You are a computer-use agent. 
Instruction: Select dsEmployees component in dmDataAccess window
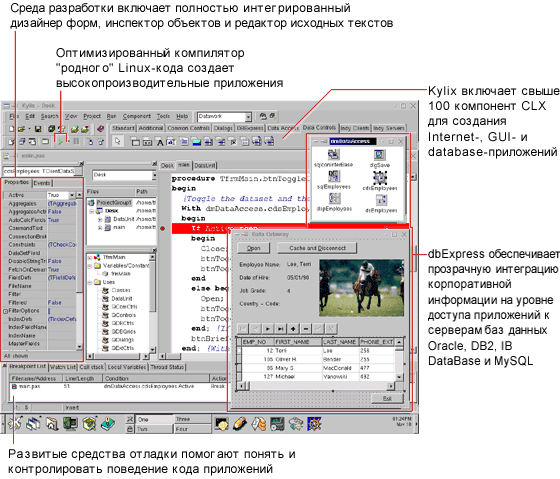(381, 204)
